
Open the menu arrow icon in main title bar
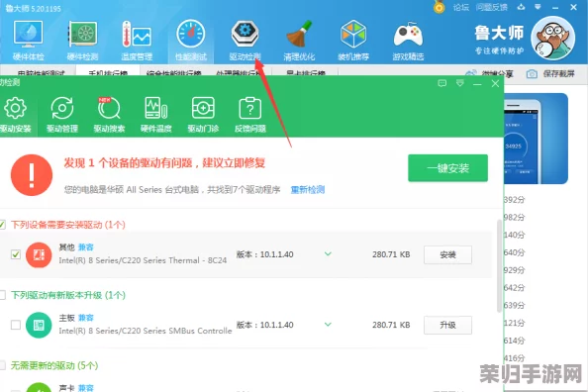[538, 7]
